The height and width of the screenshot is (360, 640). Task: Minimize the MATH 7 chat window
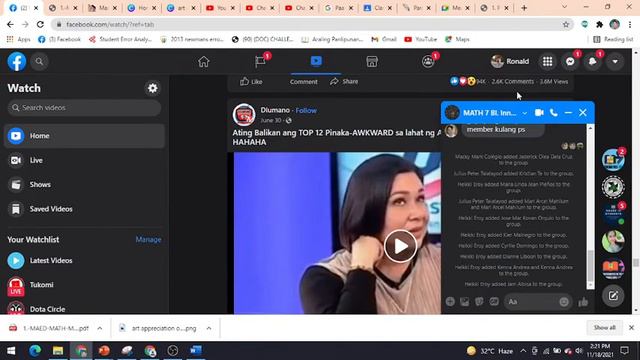click(568, 113)
